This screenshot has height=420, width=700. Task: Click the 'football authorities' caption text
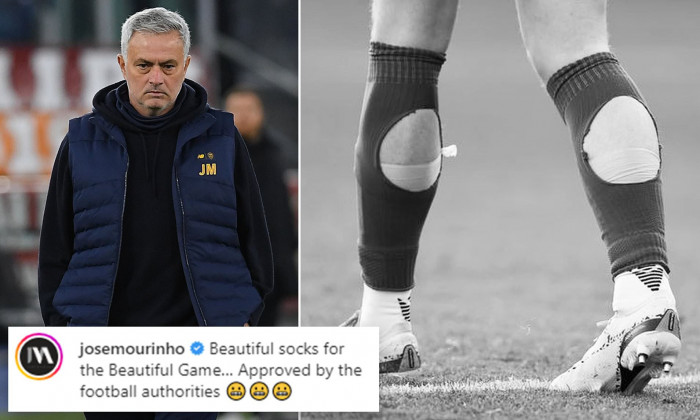150,391
